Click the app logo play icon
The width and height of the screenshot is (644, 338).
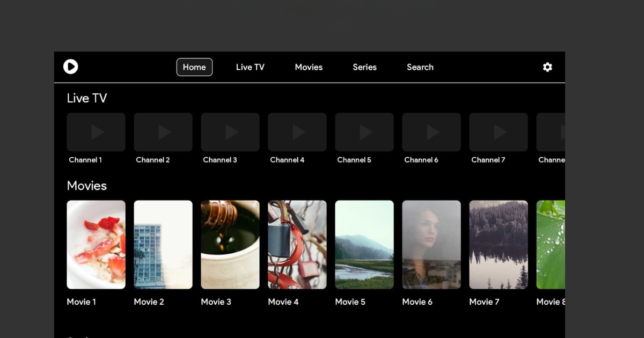tap(70, 67)
